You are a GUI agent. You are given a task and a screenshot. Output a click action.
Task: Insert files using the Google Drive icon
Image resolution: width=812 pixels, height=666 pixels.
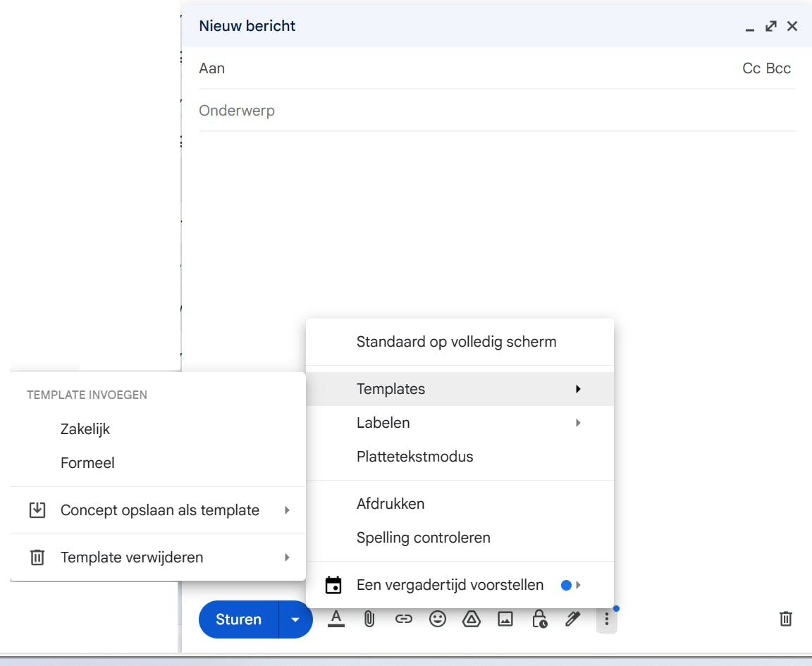pyautogui.click(x=471, y=619)
